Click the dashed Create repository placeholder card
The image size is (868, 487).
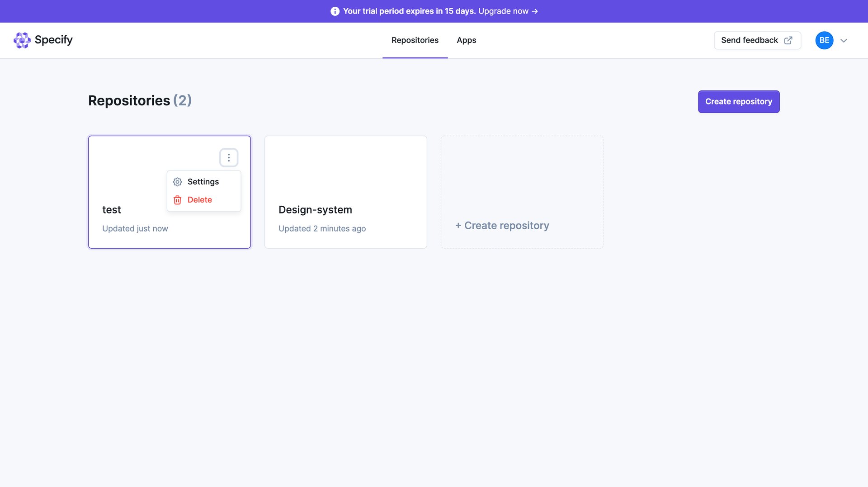[x=522, y=192]
